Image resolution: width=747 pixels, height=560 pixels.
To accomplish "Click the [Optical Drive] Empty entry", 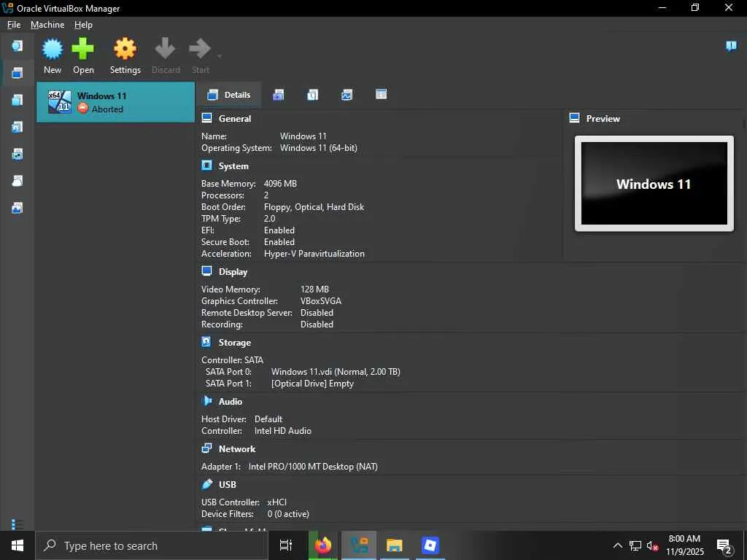I will click(x=312, y=384).
